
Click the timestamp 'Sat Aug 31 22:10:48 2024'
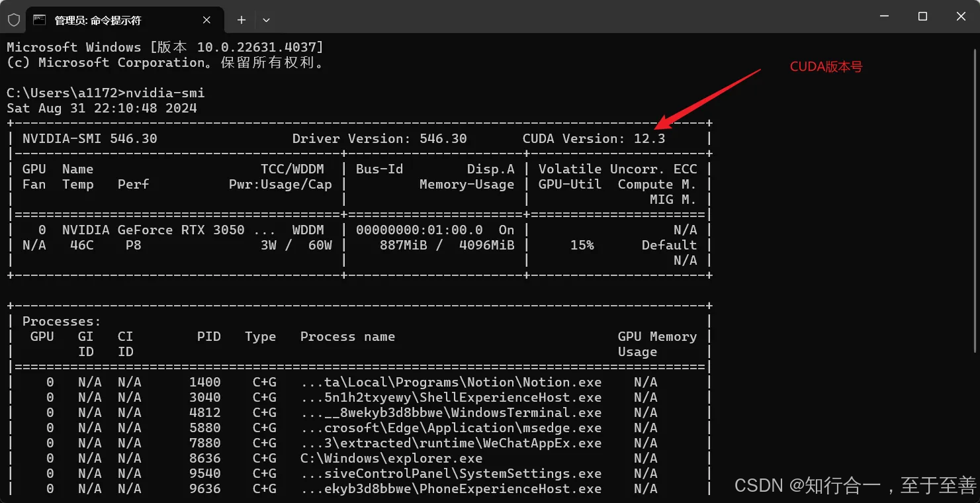[x=102, y=108]
